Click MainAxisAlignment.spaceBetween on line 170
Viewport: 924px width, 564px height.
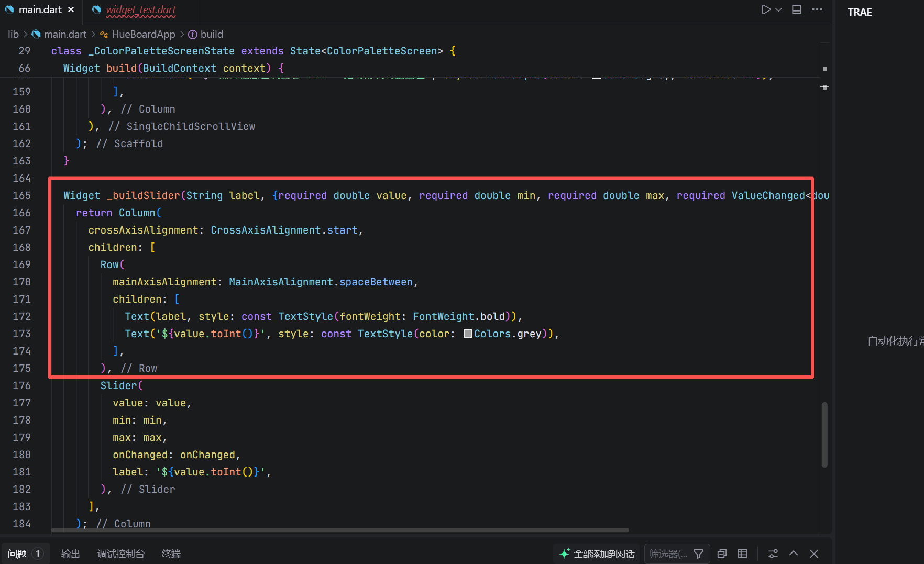tap(321, 282)
